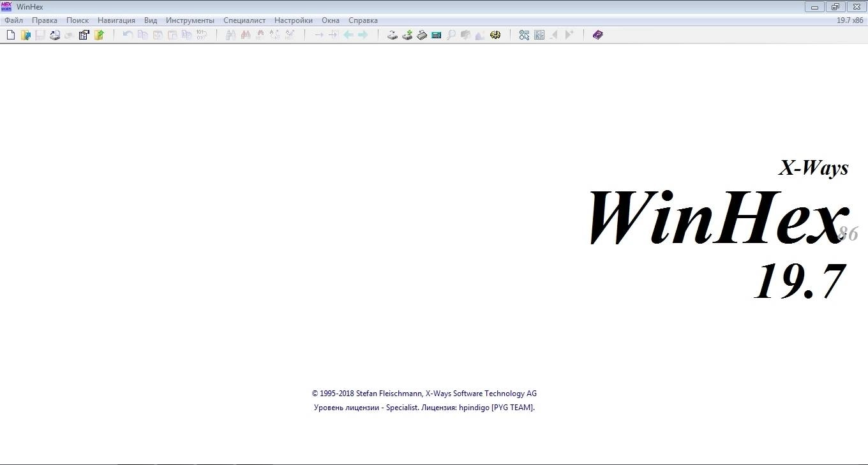Click the '19.7 x86' version text at top right
This screenshot has height=465, width=868.
[x=850, y=20]
